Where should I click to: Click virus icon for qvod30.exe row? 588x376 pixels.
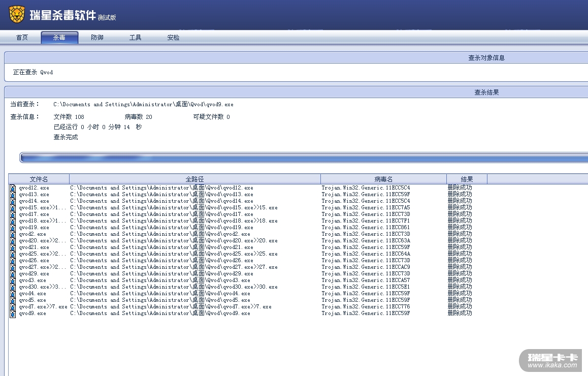coord(13,287)
